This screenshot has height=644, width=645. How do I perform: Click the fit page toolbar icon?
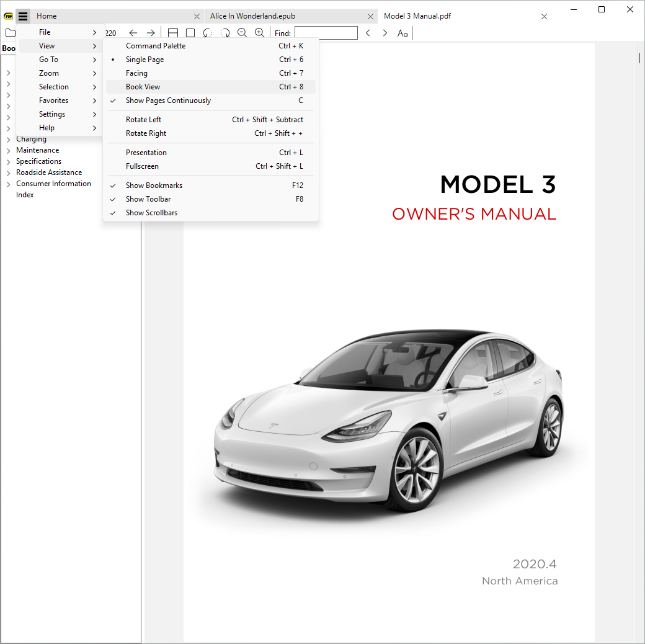pyautogui.click(x=190, y=33)
